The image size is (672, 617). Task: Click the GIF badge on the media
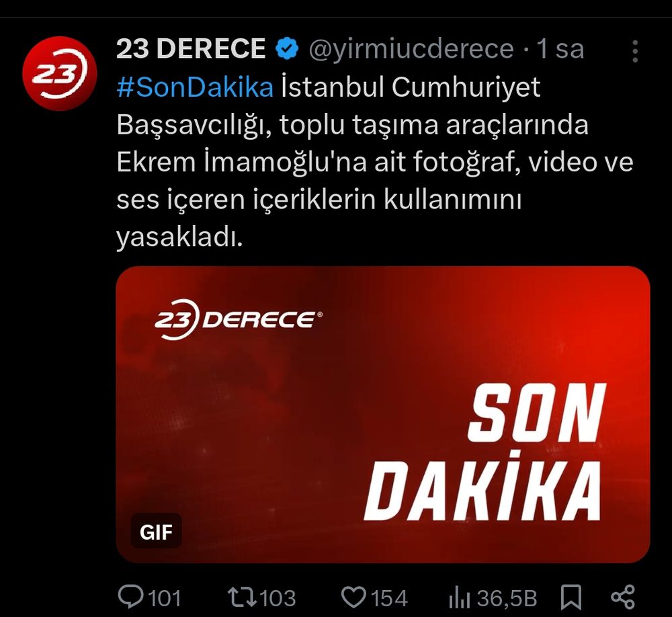point(156,531)
